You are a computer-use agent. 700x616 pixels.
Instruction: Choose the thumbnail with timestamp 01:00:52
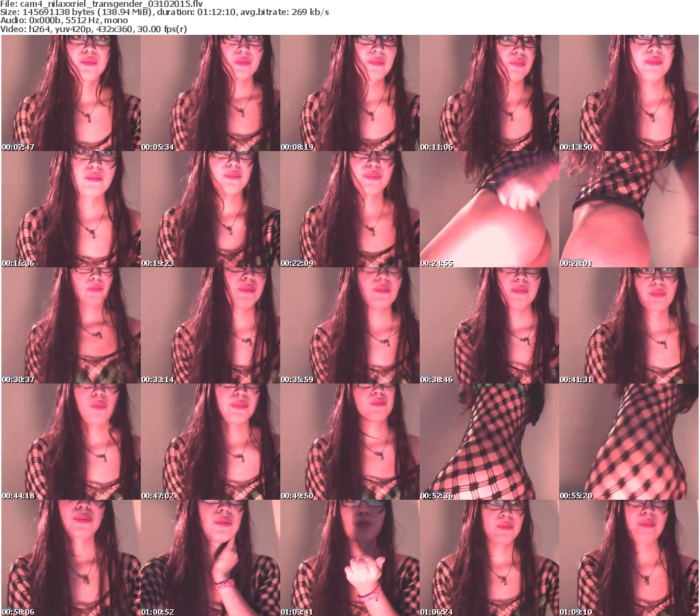coord(211,558)
